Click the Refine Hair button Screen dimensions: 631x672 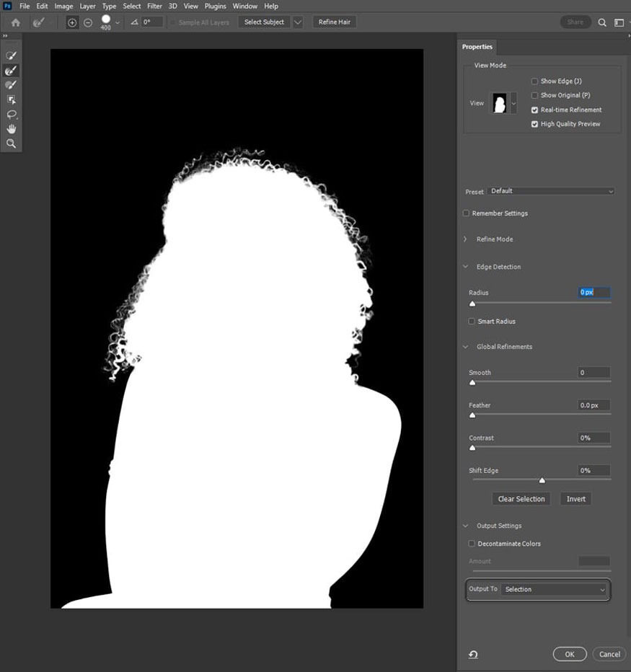click(x=335, y=22)
